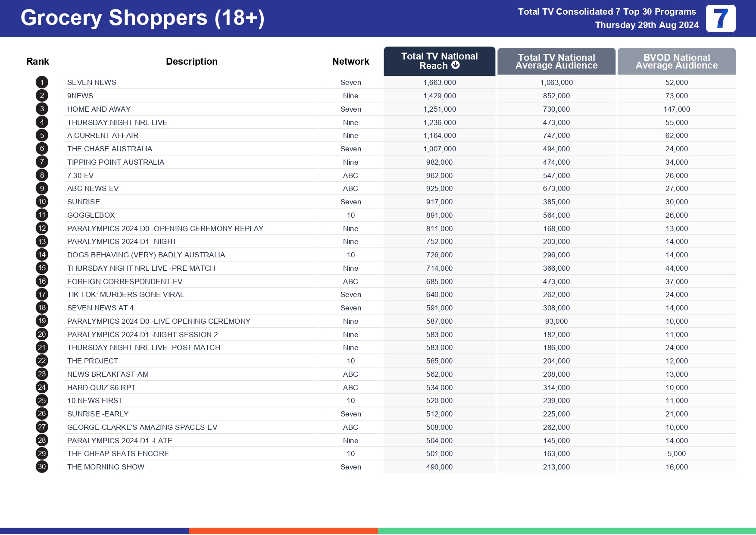
Task: Click the Channel 7 logo icon
Action: tap(720, 19)
